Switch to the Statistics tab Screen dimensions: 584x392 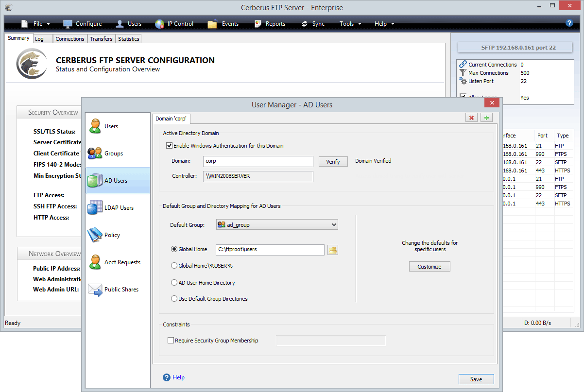click(129, 39)
